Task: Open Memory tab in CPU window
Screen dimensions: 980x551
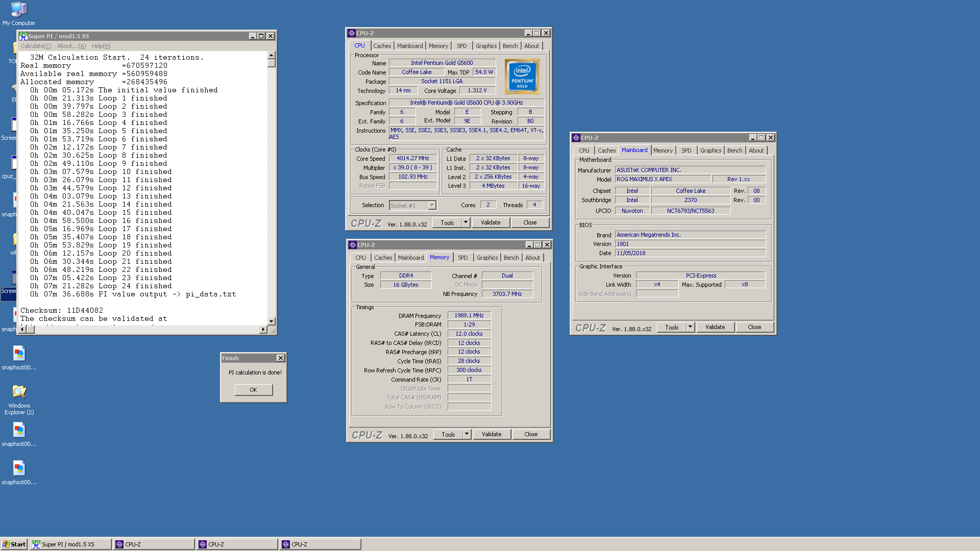Action: click(438, 46)
